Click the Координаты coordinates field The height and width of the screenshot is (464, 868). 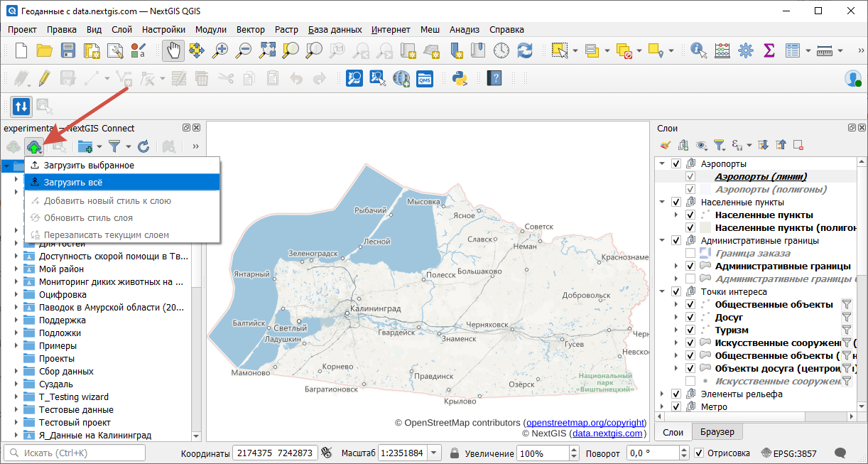tap(276, 453)
